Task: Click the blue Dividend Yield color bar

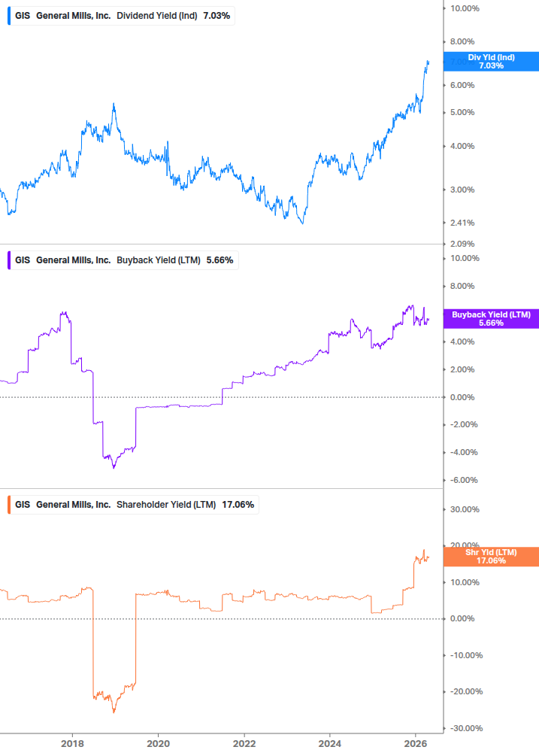Action: coord(9,16)
